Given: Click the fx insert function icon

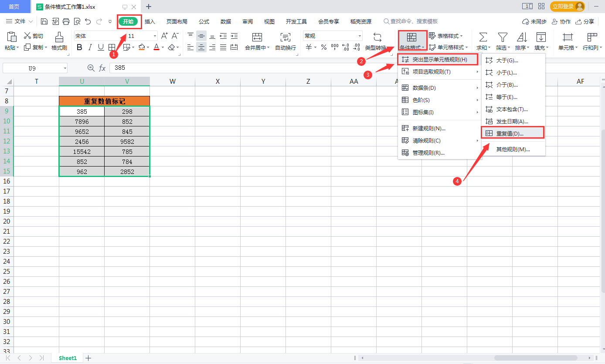Looking at the screenshot, I should pyautogui.click(x=102, y=68).
